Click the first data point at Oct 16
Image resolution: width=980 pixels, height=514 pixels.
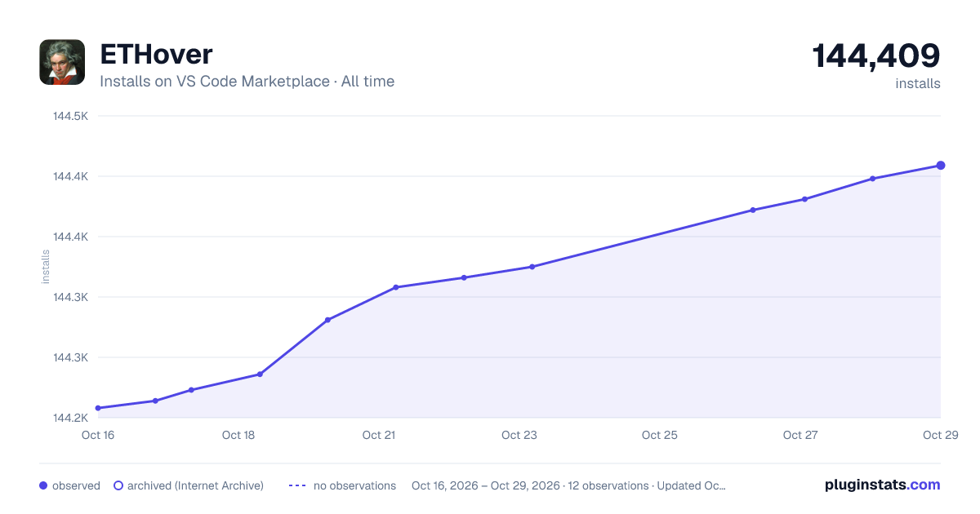[98, 408]
